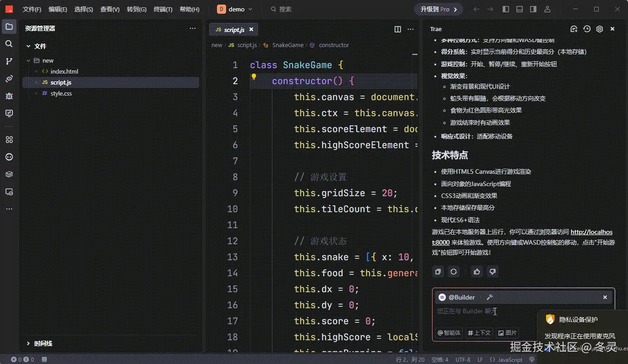
Task: Open the 终端(T) menu
Action: (x=163, y=9)
